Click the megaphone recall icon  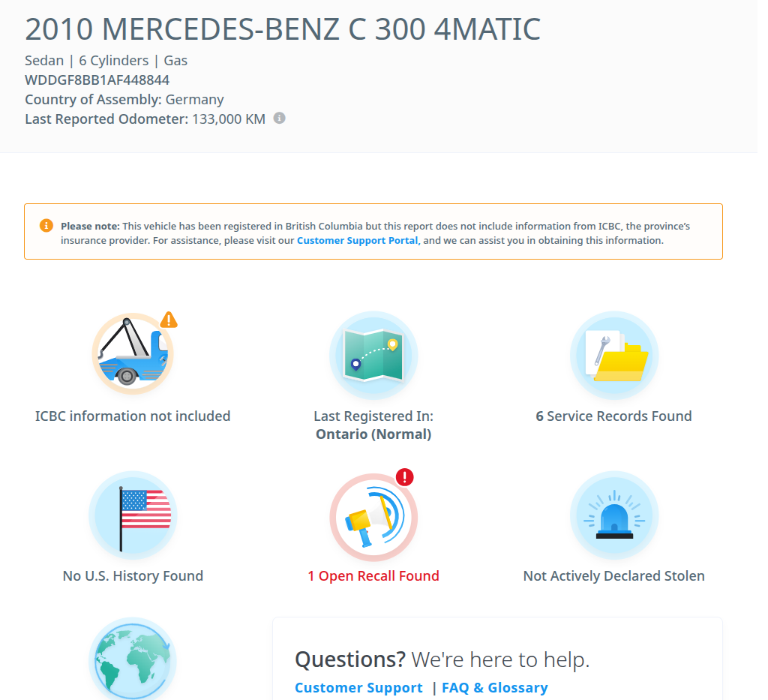pyautogui.click(x=373, y=517)
